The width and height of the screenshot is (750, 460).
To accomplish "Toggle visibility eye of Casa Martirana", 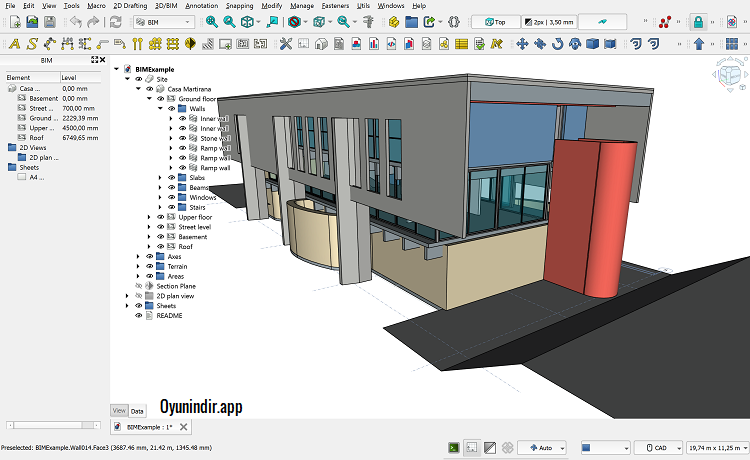I will [x=150, y=89].
